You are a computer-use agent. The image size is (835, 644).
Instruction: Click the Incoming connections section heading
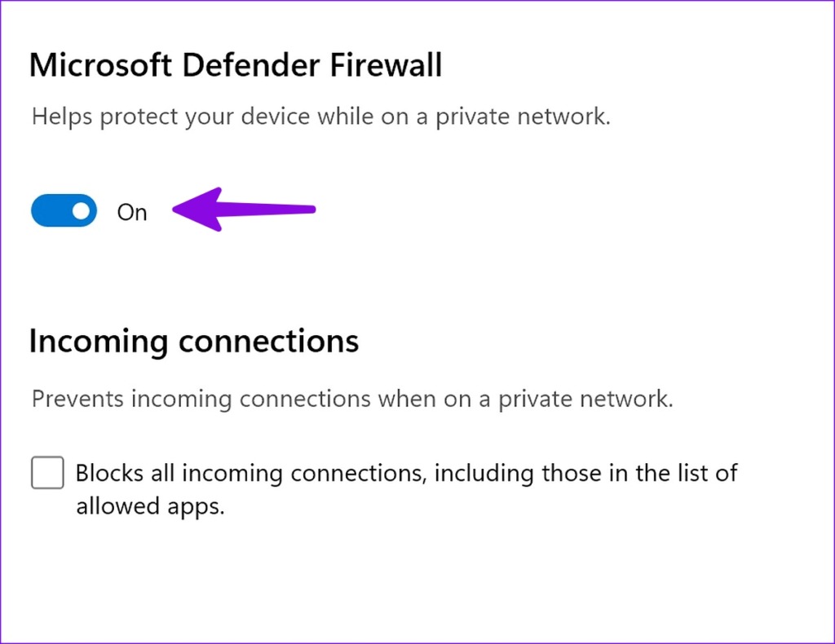point(194,341)
